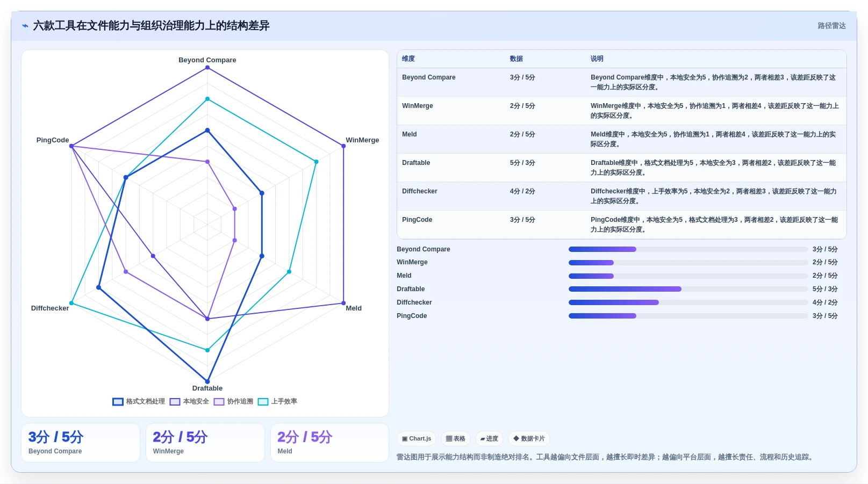The height and width of the screenshot is (484, 868).
Task: Click the PingCode progress bar
Action: (x=688, y=316)
